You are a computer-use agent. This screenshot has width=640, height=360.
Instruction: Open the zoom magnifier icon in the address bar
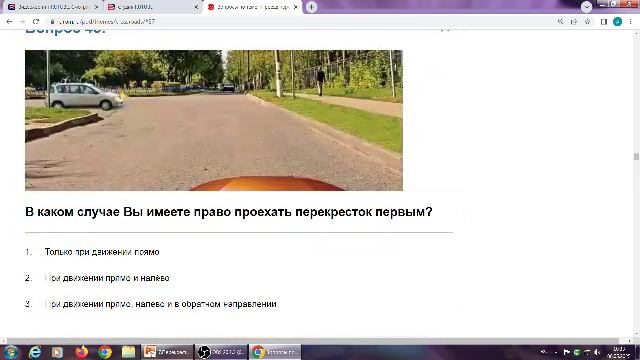(560, 22)
